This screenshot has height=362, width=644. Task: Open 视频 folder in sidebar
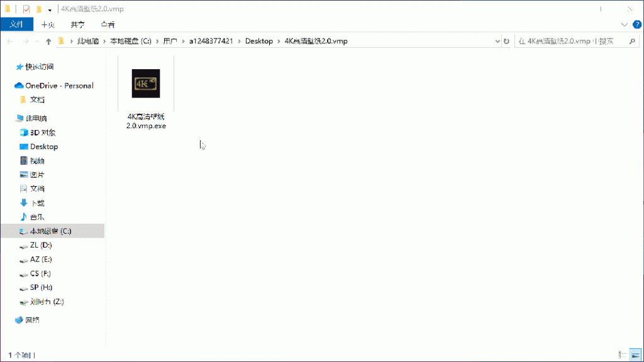point(37,161)
